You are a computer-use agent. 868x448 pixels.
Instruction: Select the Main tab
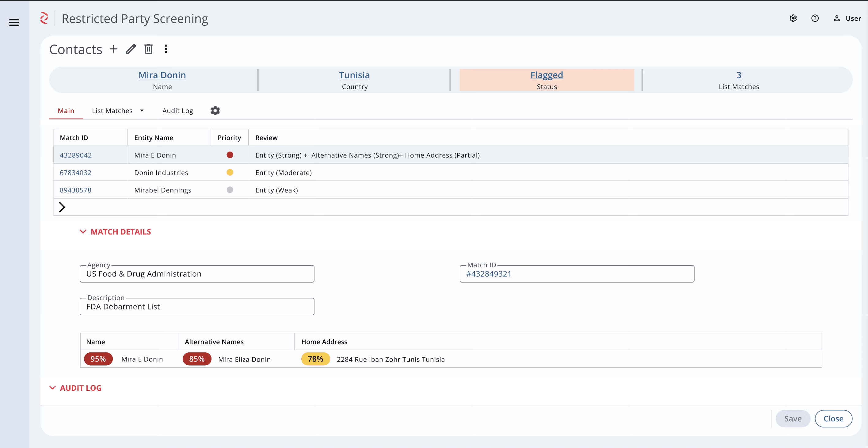click(x=66, y=111)
